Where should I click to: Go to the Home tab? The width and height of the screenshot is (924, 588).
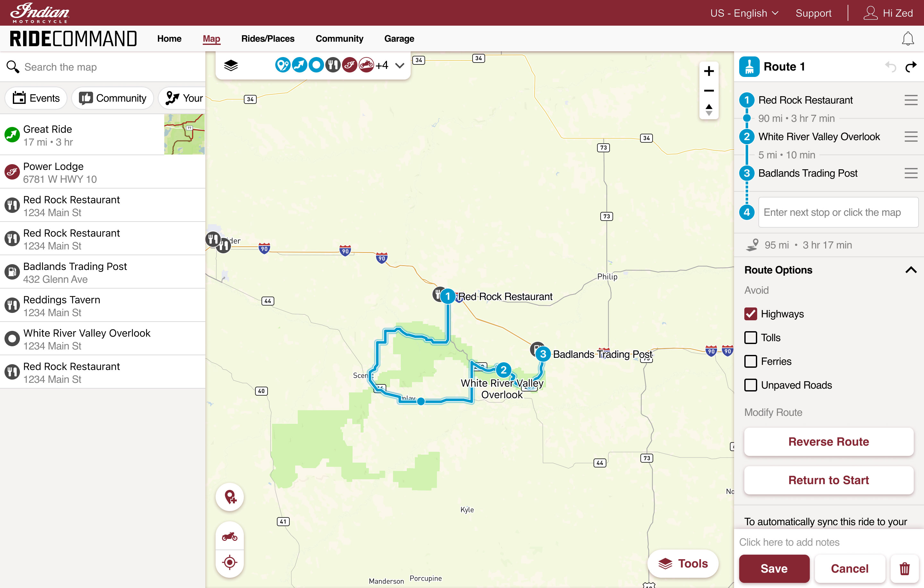tap(169, 39)
